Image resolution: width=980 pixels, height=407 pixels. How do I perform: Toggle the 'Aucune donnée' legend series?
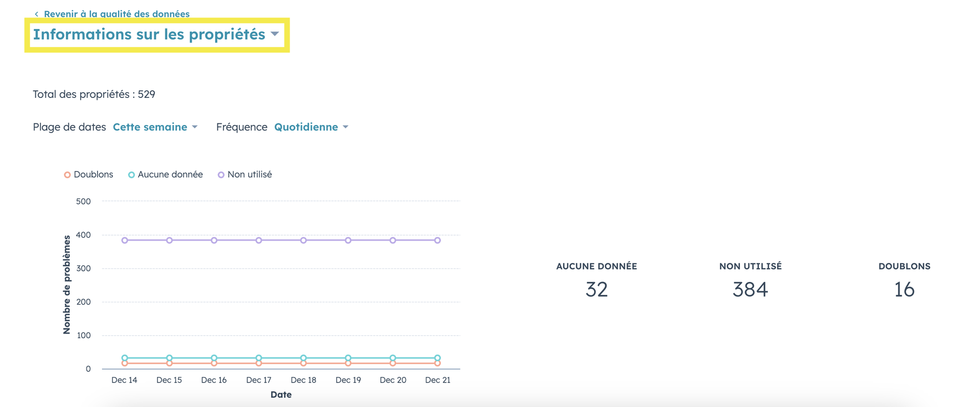tap(165, 174)
